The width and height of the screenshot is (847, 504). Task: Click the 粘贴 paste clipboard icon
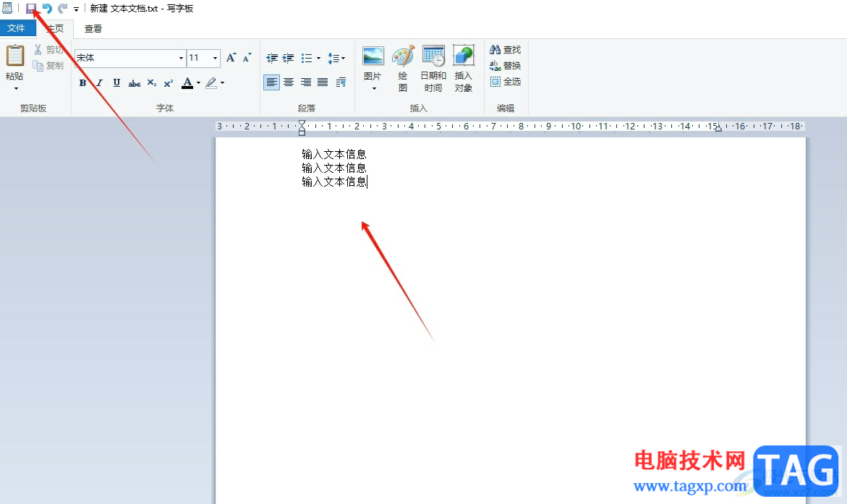[15, 56]
